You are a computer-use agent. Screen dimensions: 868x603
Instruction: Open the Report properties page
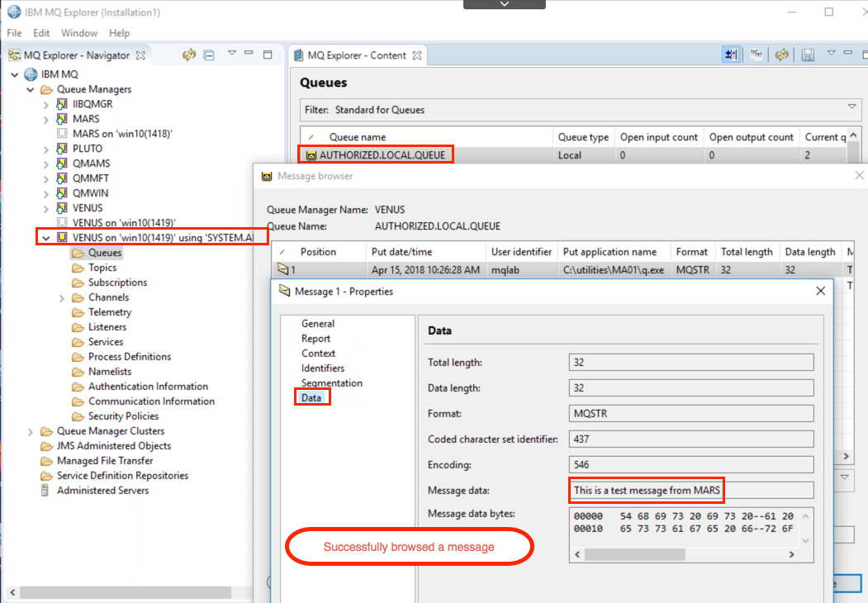tap(315, 339)
